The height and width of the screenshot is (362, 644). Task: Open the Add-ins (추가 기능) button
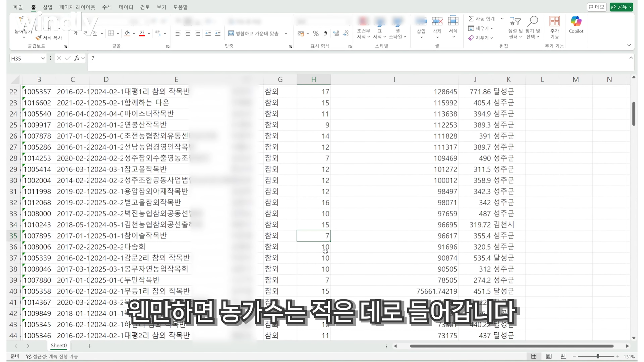pos(554,27)
